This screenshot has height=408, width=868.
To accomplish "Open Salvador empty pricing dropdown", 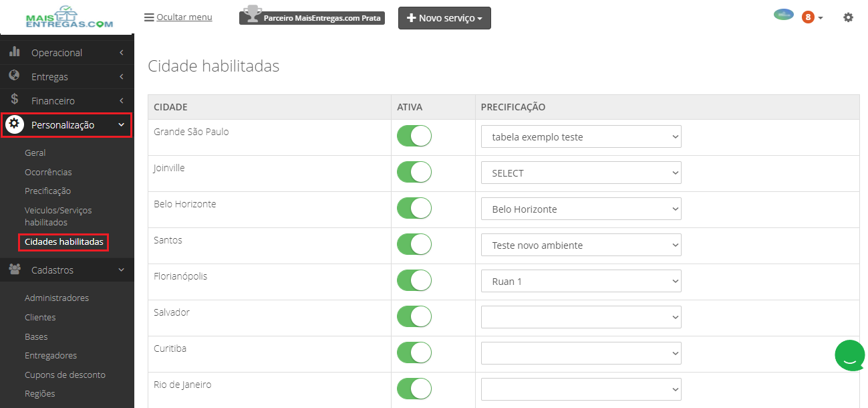I will click(x=581, y=317).
